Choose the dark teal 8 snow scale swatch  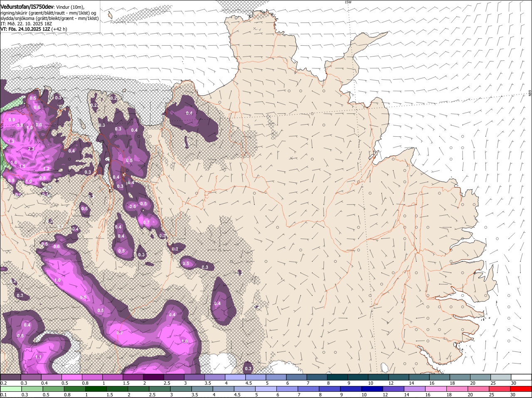(x=338, y=377)
